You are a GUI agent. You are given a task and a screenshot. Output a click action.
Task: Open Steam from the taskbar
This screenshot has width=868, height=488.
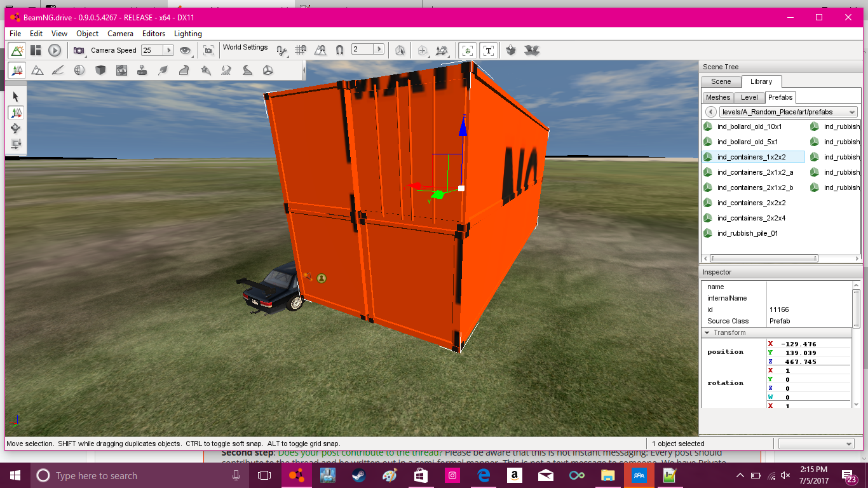pos(359,475)
